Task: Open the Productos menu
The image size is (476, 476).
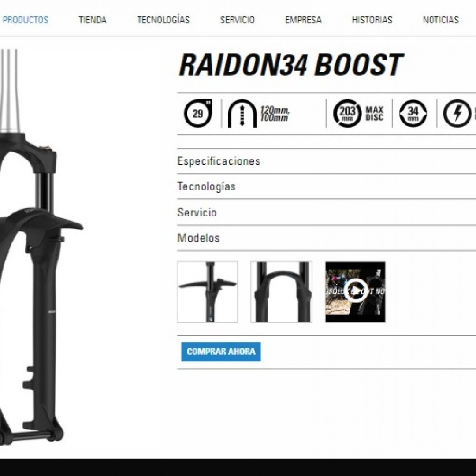Action: point(26,20)
